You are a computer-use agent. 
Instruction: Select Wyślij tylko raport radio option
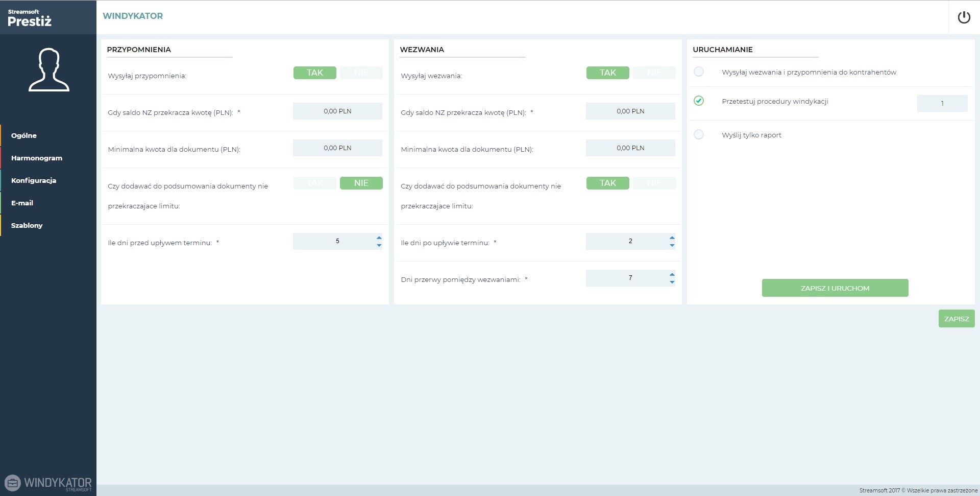(699, 135)
